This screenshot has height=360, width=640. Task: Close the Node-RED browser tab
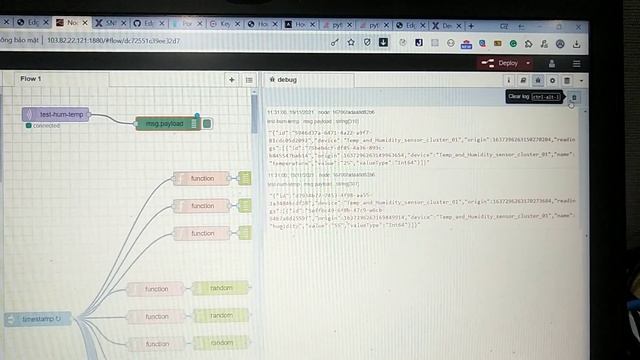click(85, 23)
